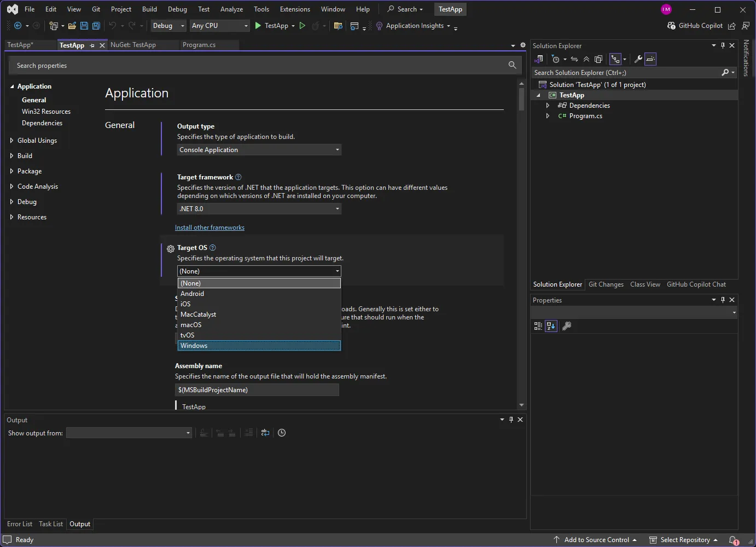Start debugging TestApp with green play button
The width and height of the screenshot is (756, 547).
(257, 26)
